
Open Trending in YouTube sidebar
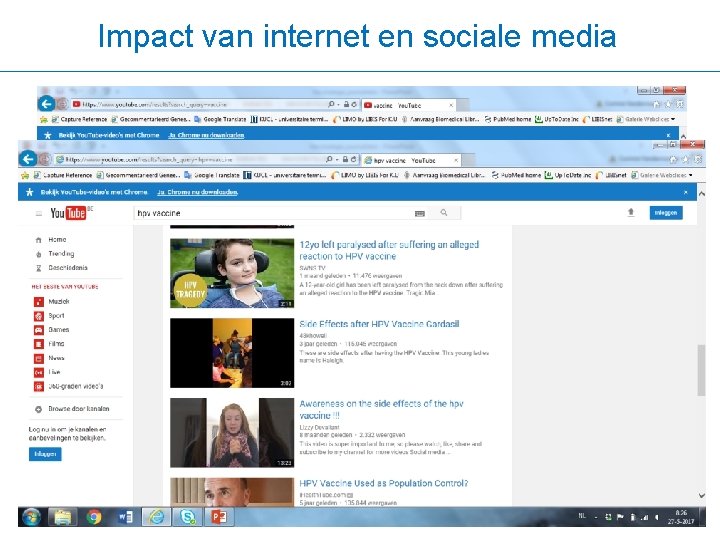(61, 253)
